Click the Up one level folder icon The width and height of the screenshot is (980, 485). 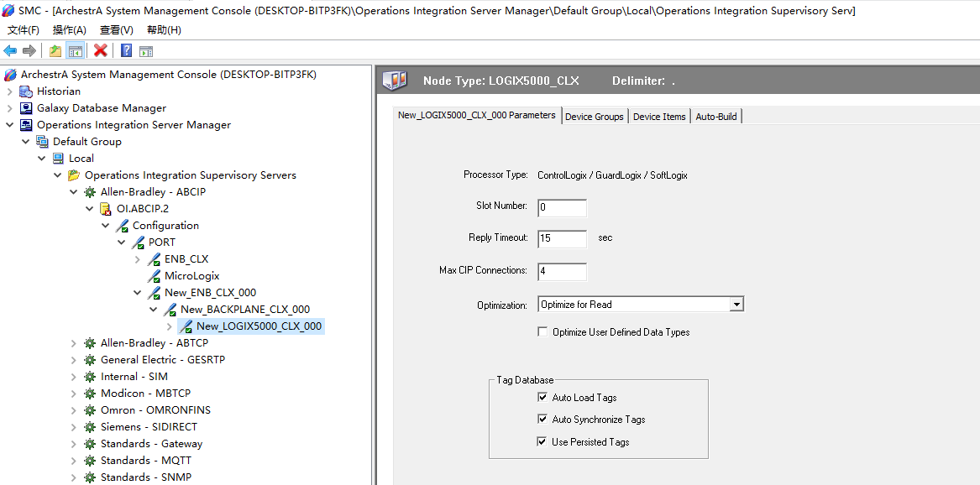[x=55, y=51]
